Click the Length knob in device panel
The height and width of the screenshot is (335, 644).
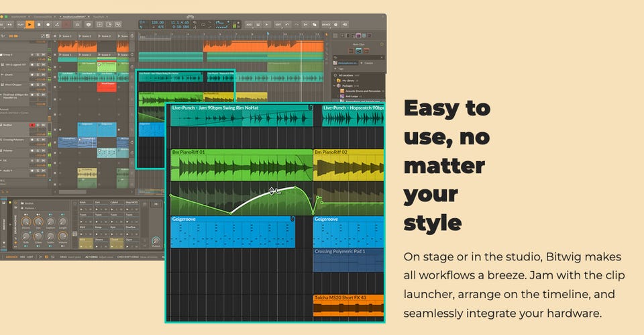click(x=62, y=222)
